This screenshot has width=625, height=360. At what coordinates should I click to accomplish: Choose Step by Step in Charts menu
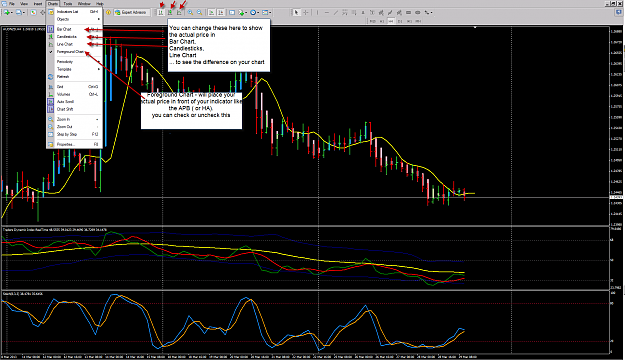coord(74,134)
